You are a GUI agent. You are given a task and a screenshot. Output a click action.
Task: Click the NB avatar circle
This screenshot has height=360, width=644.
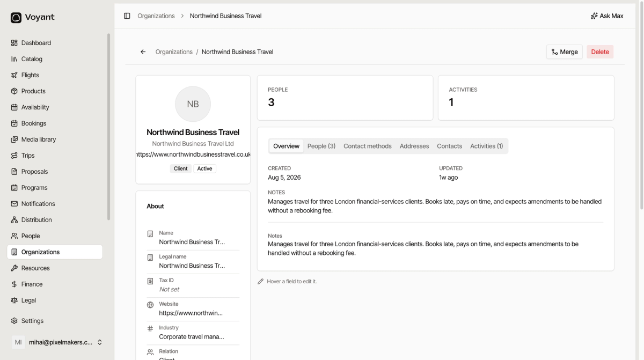click(x=193, y=104)
